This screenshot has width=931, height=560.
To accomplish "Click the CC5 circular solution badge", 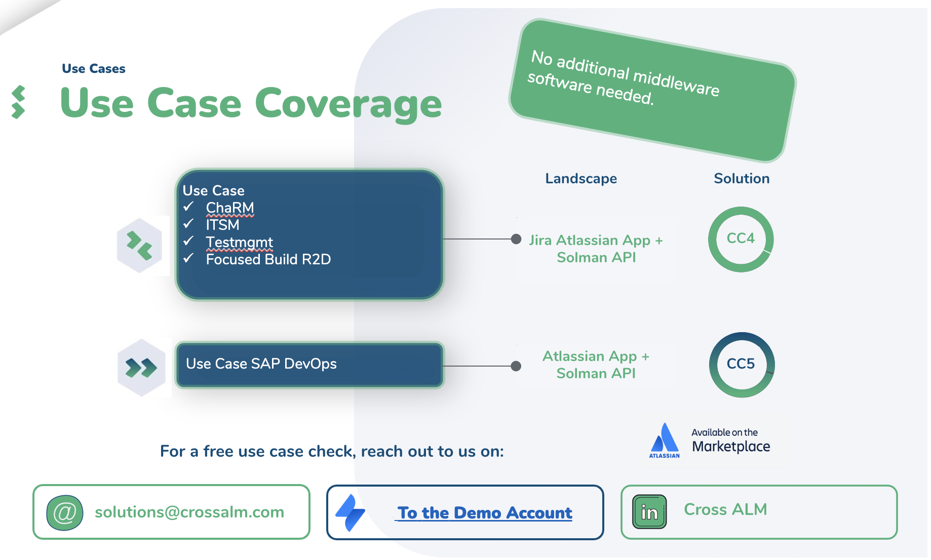I will 741,364.
